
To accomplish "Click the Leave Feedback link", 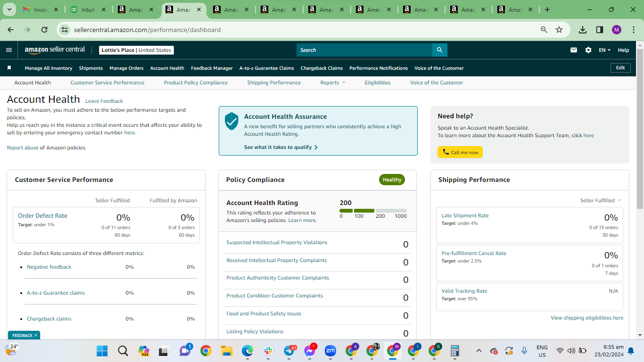I will coord(104,101).
